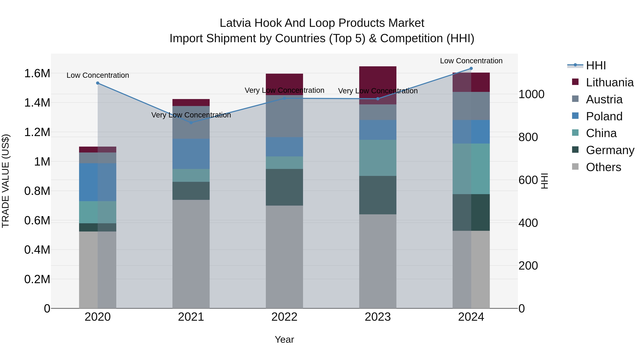Click the Others segment of the 2021 bar
The width and height of the screenshot is (644, 362).
191,254
